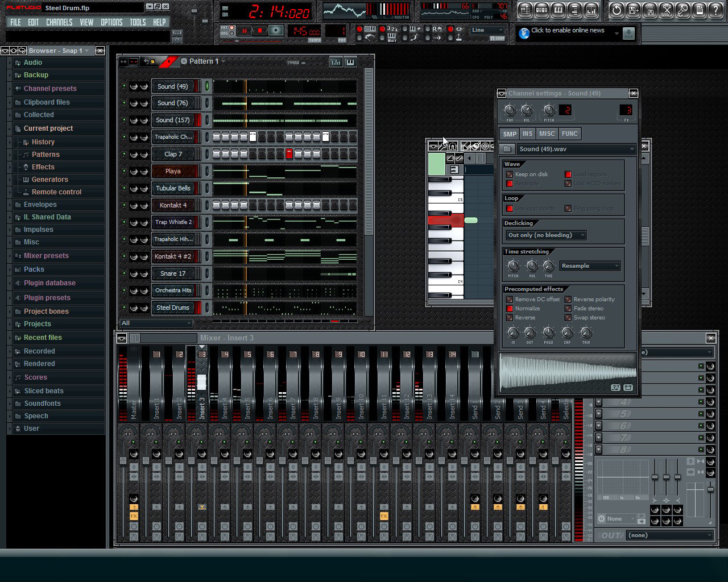Enable Normalize in Precomputed effects
This screenshot has width=728, height=582.
(x=510, y=308)
